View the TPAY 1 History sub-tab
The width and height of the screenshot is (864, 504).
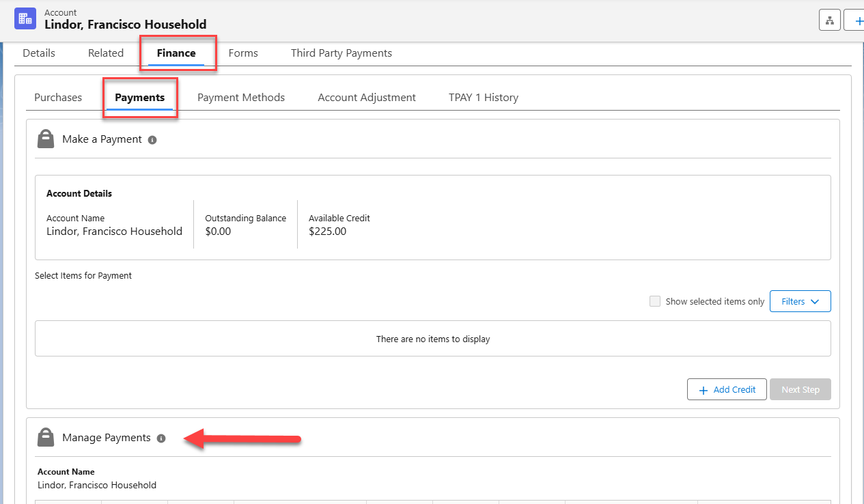point(484,98)
